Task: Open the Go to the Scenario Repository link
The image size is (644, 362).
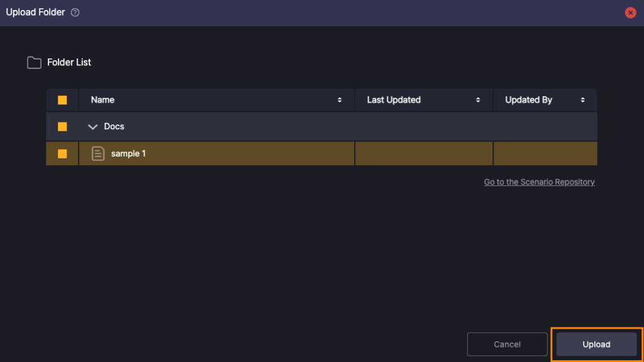Action: coord(539,182)
